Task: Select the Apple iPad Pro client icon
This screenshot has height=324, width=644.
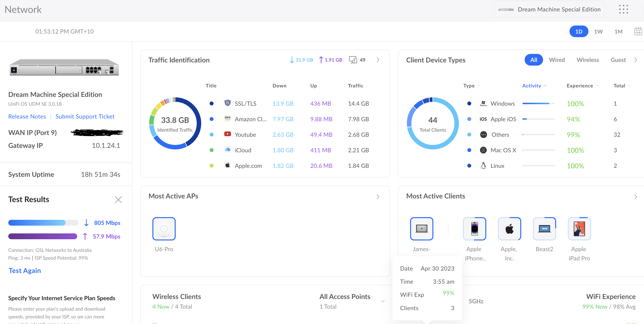Action: (579, 228)
